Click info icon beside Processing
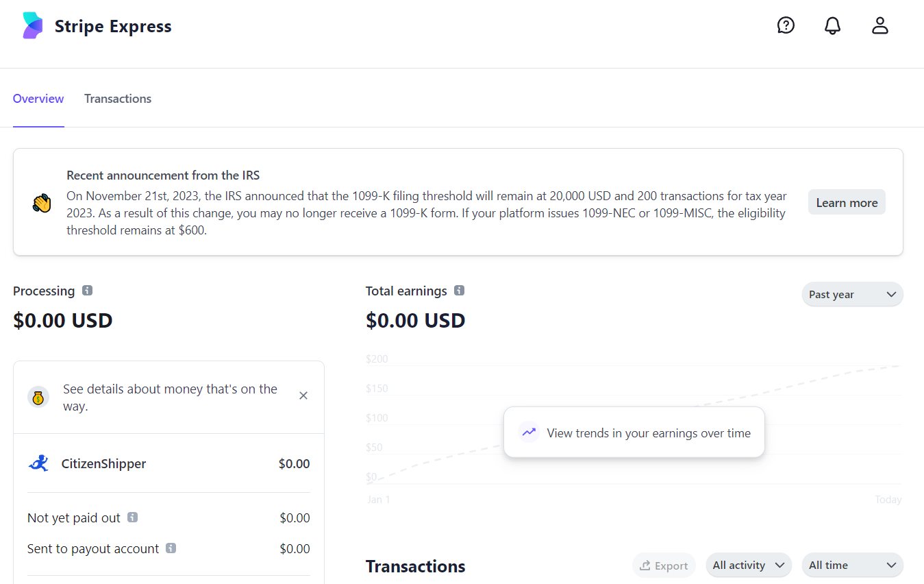924x584 pixels. click(87, 291)
